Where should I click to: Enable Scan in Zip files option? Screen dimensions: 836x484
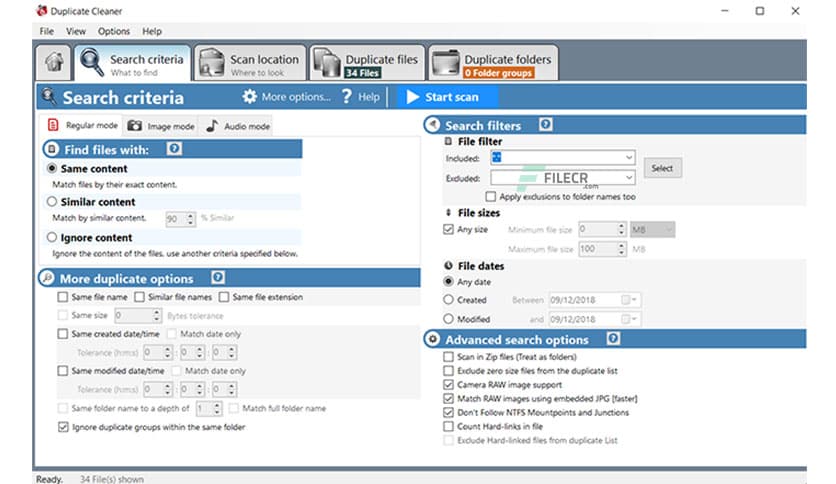[x=448, y=357]
